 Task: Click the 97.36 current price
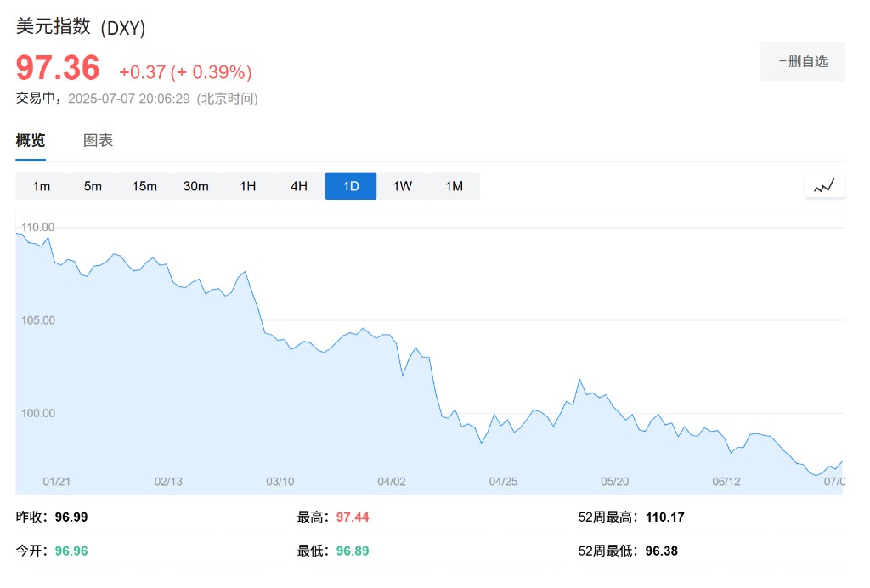58,68
